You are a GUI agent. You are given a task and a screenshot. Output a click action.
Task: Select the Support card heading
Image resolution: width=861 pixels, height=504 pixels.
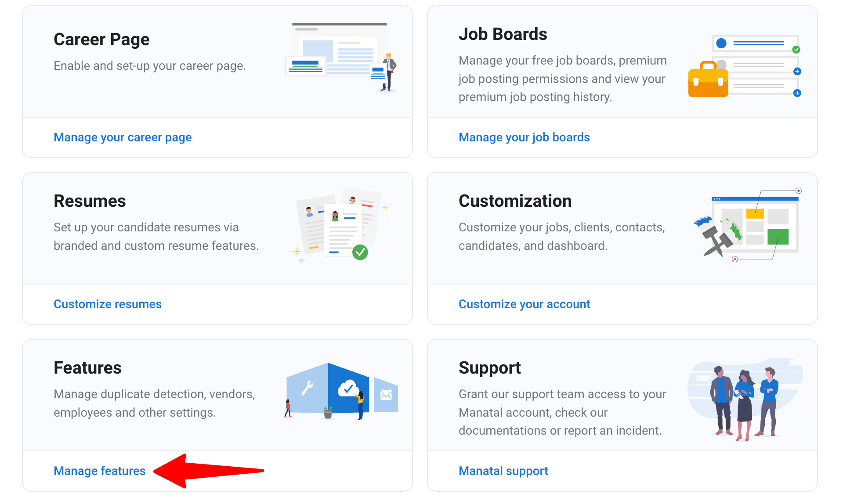tap(489, 368)
